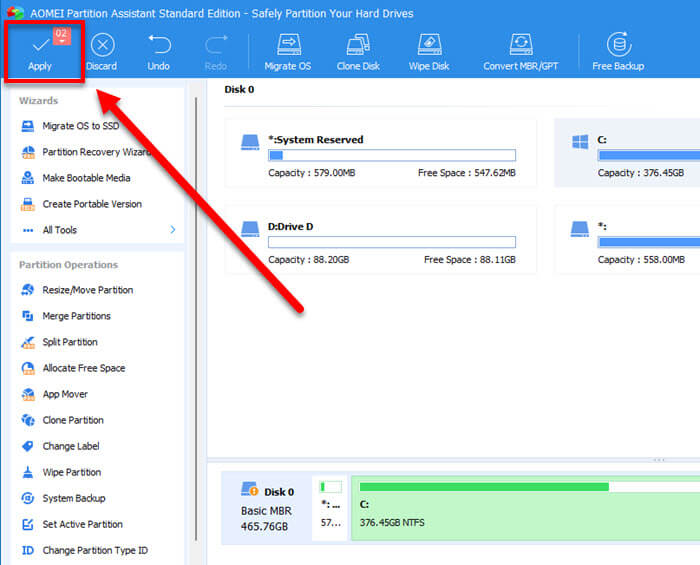Click the Apply checkmark button
This screenshot has height=565, width=700.
click(x=40, y=51)
